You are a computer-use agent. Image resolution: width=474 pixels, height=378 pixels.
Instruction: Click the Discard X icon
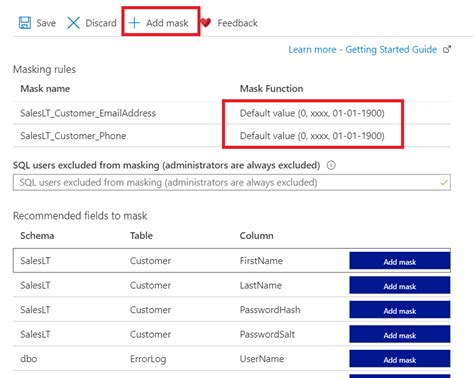[73, 23]
